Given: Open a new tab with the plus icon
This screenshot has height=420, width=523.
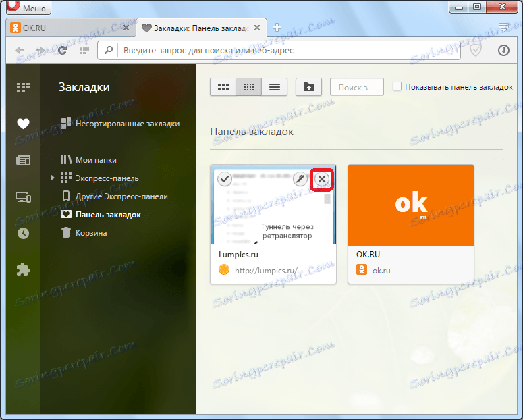Looking at the screenshot, I should pos(277,28).
